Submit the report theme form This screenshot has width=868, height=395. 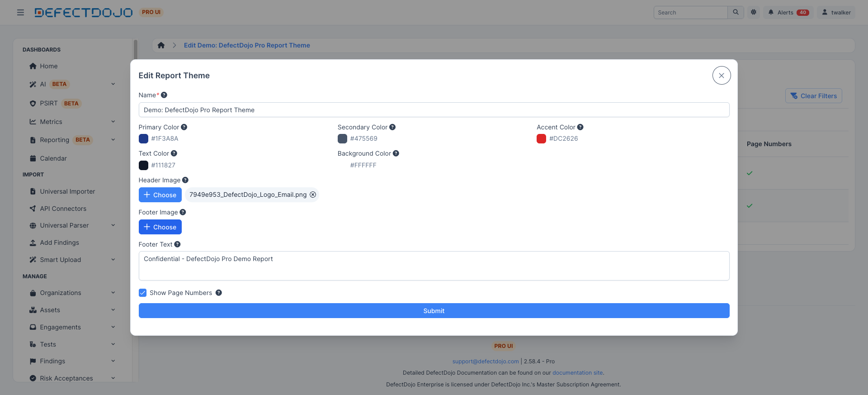point(434,311)
